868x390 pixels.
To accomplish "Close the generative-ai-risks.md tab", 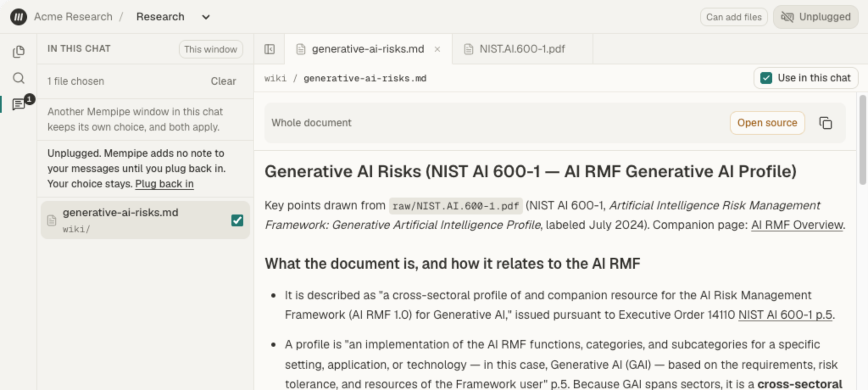I will (437, 49).
